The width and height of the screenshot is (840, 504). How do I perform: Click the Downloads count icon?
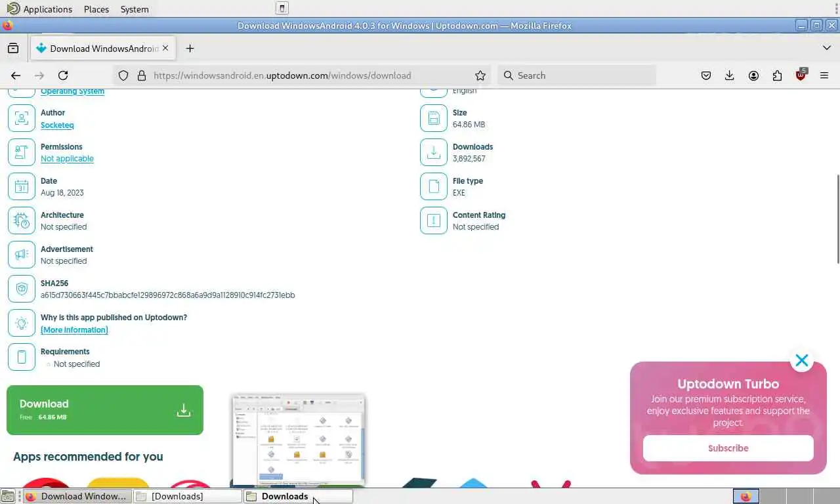click(x=434, y=152)
